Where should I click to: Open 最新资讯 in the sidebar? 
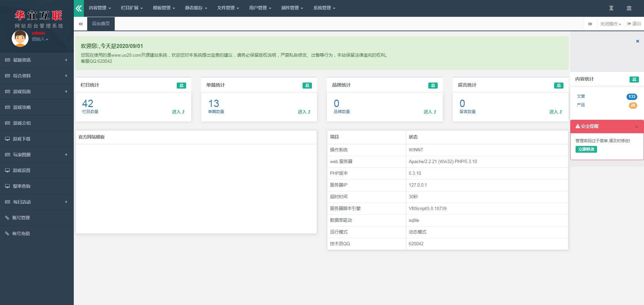[37, 60]
